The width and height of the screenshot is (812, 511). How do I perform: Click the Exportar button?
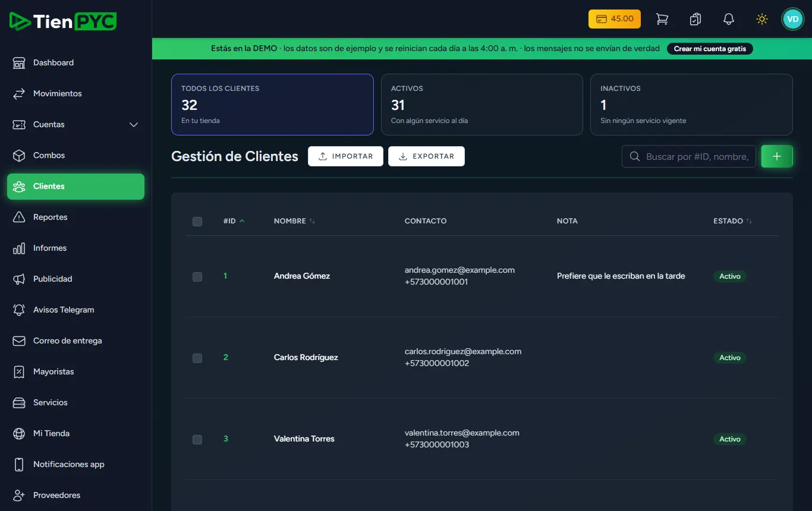[426, 156]
